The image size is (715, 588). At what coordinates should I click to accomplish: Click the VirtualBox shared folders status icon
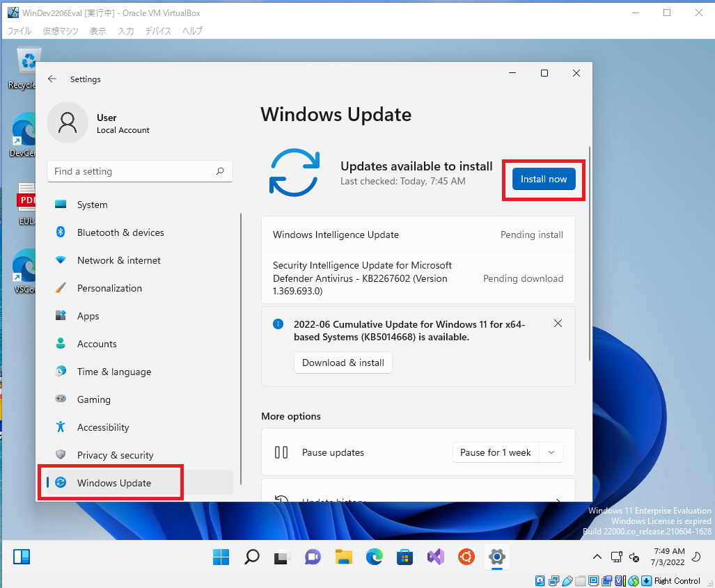pyautogui.click(x=580, y=581)
